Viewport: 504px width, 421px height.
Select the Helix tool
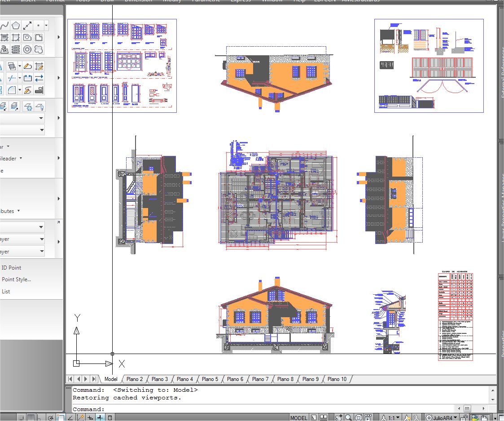point(15,49)
